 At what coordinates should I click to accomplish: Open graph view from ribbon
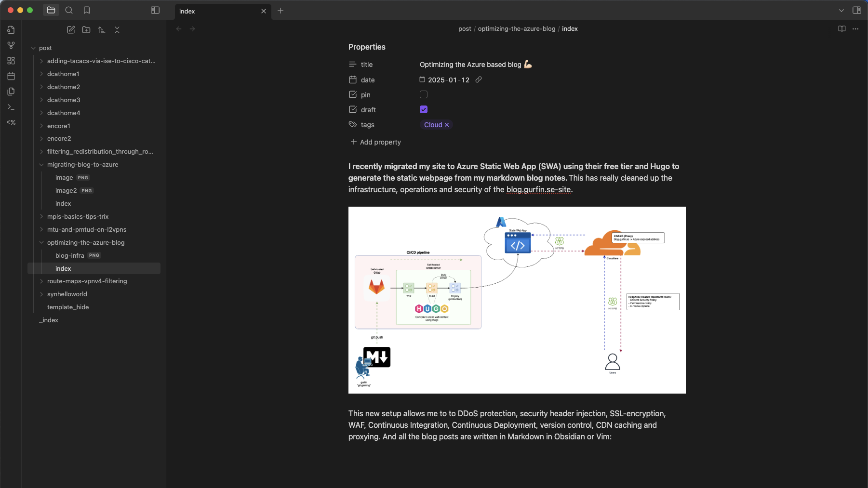click(x=11, y=45)
